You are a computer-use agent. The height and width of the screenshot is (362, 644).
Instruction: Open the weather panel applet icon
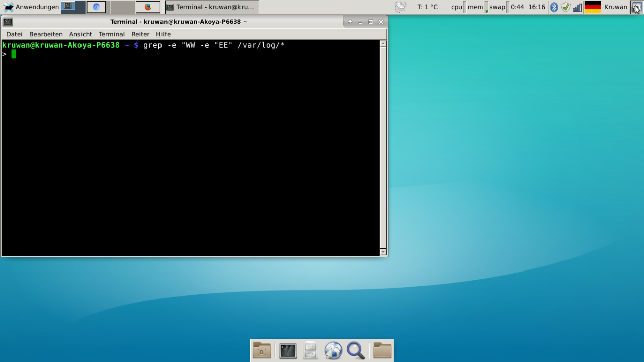coord(400,7)
